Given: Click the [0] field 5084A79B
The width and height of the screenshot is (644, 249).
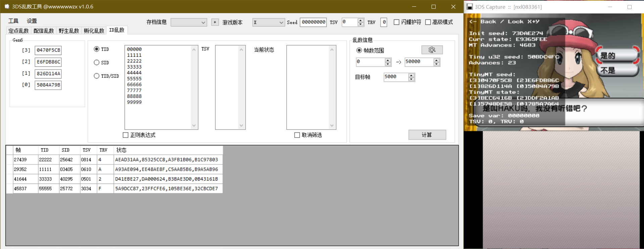Looking at the screenshot, I should [x=48, y=85].
